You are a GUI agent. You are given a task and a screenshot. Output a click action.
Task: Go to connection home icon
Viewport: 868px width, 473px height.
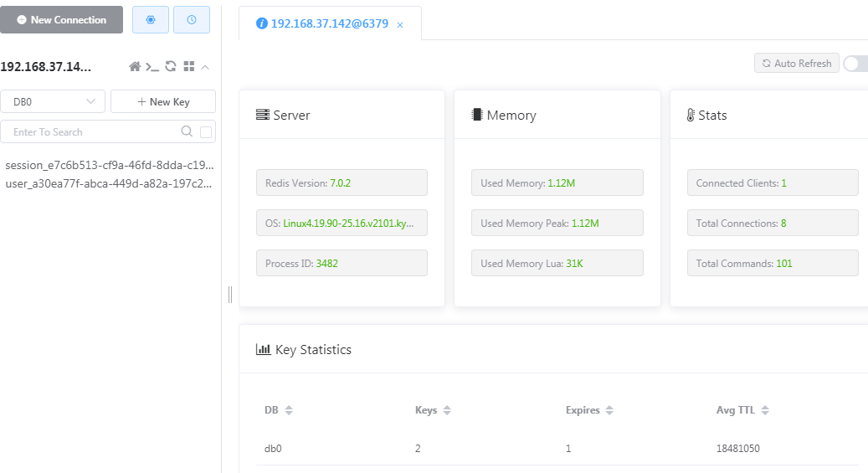(x=135, y=66)
